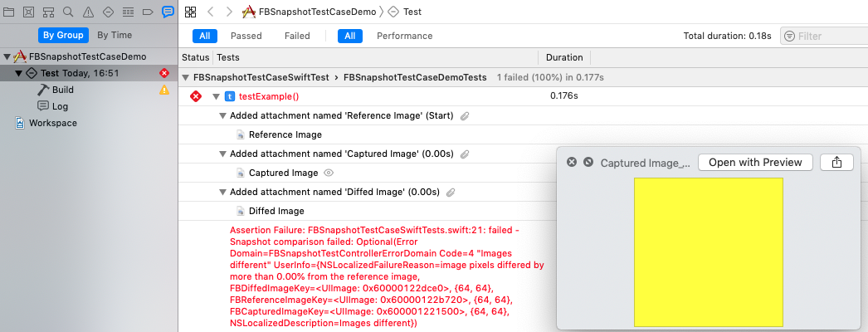This screenshot has height=332, width=868.
Task: Click the yellow captured image preview
Action: click(709, 251)
